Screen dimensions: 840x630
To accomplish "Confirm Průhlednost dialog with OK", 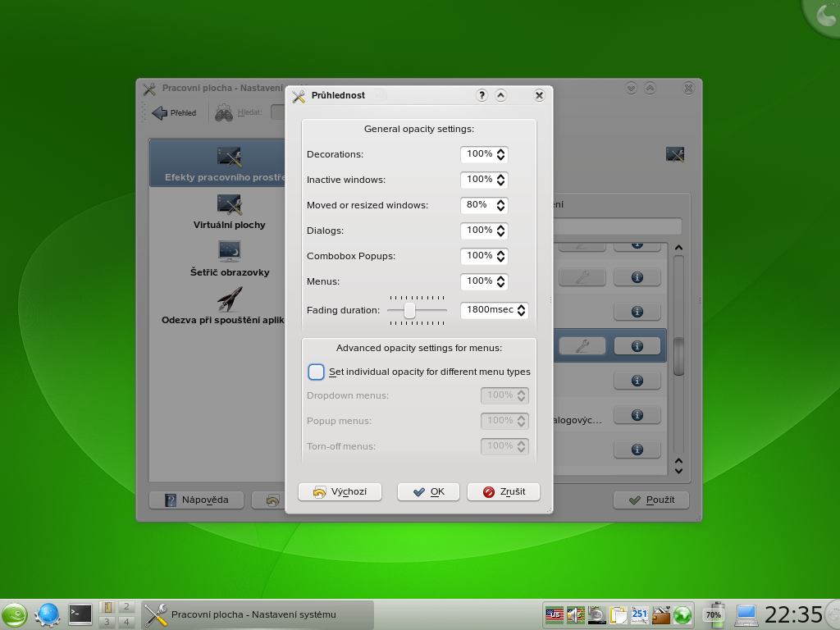I will coord(428,492).
